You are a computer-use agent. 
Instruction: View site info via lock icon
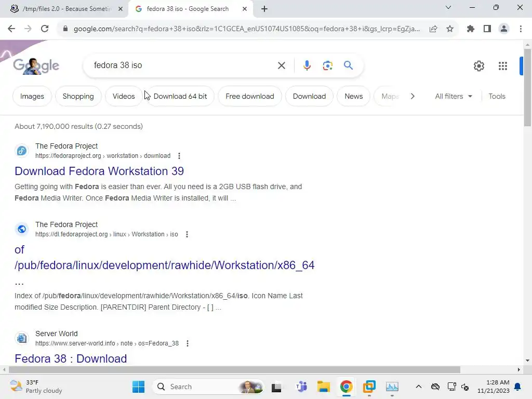pyautogui.click(x=65, y=29)
